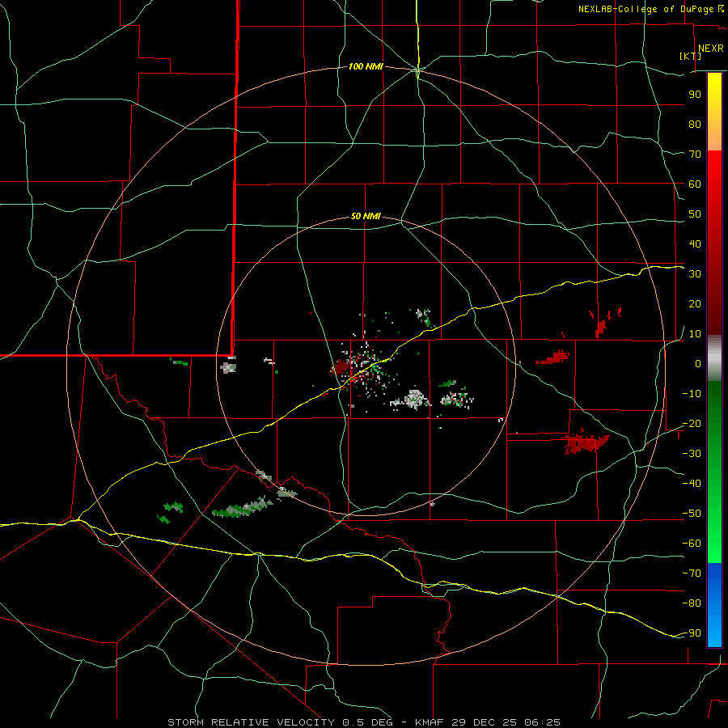
Task: Click the orange band of the color scale
Action: (x=714, y=138)
